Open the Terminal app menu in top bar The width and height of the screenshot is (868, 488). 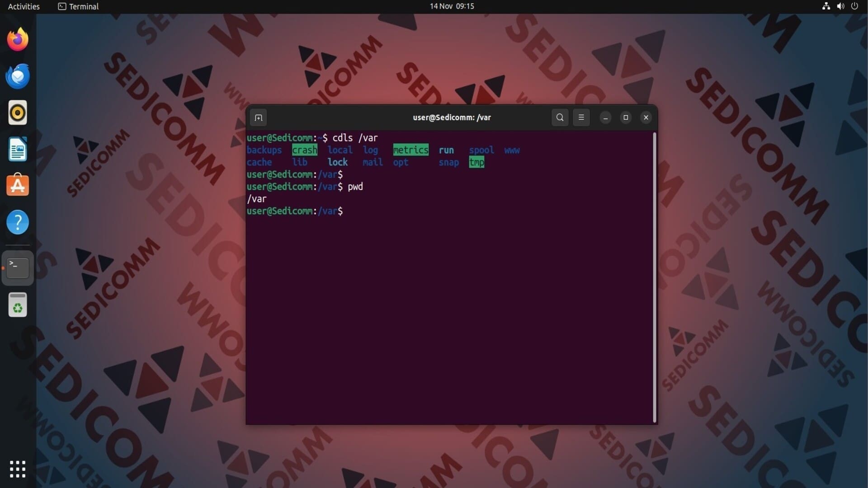pyautogui.click(x=78, y=6)
